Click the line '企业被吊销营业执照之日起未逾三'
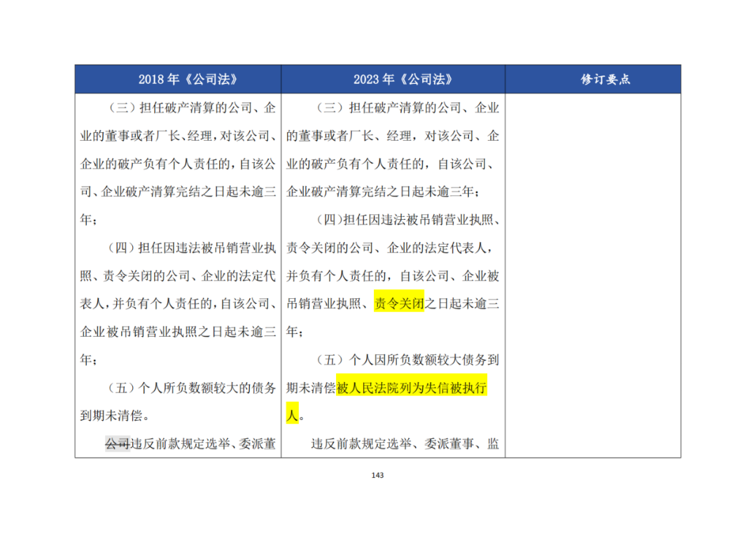This screenshot has height=534, width=756. [x=178, y=332]
